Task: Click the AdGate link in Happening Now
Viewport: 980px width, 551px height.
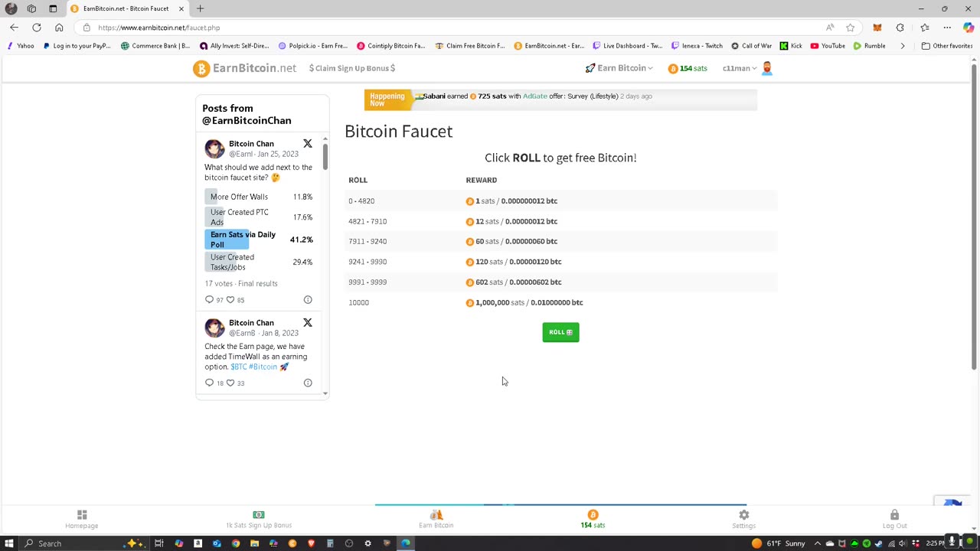Action: 534,96
